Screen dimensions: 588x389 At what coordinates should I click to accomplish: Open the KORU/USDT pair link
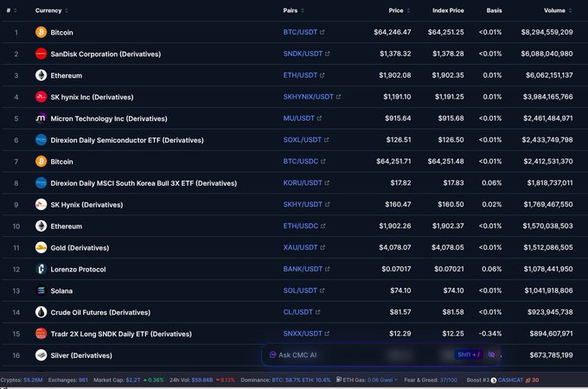coord(303,183)
